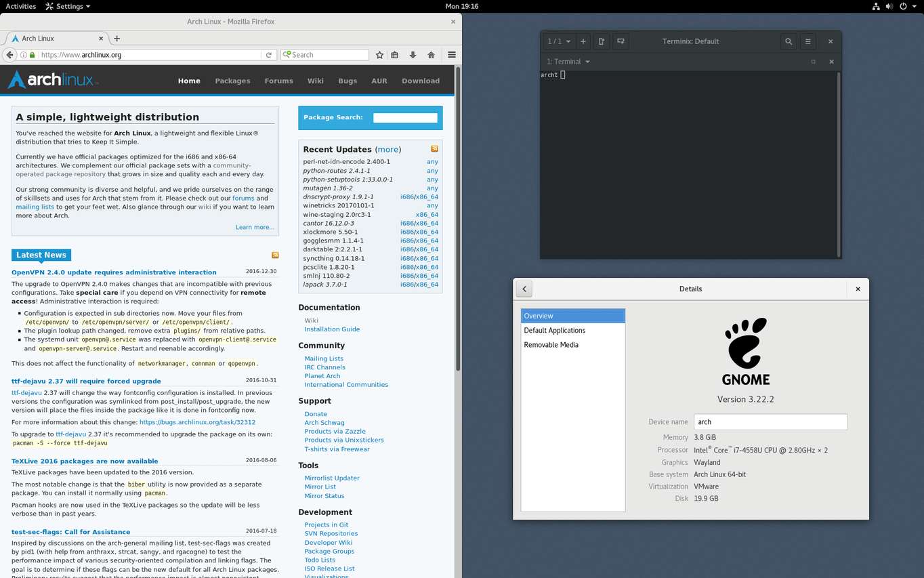This screenshot has width=924, height=578.
Task: Open Download in Arch navigation bar
Action: coord(421,81)
